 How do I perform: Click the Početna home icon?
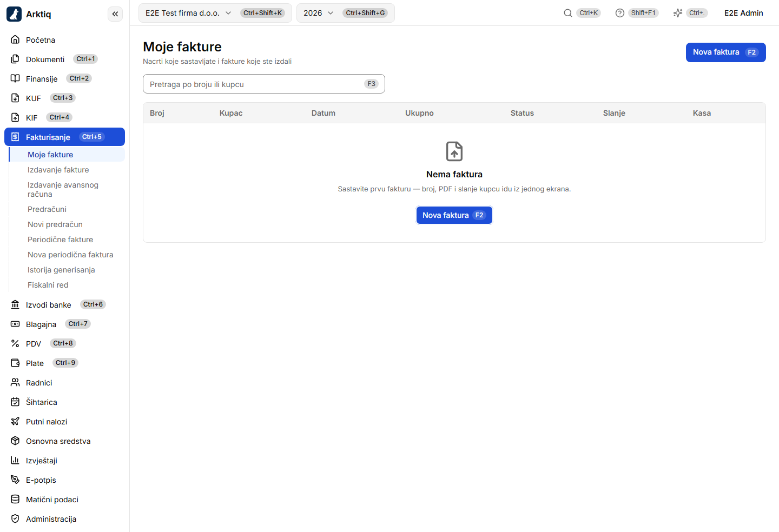tap(15, 39)
